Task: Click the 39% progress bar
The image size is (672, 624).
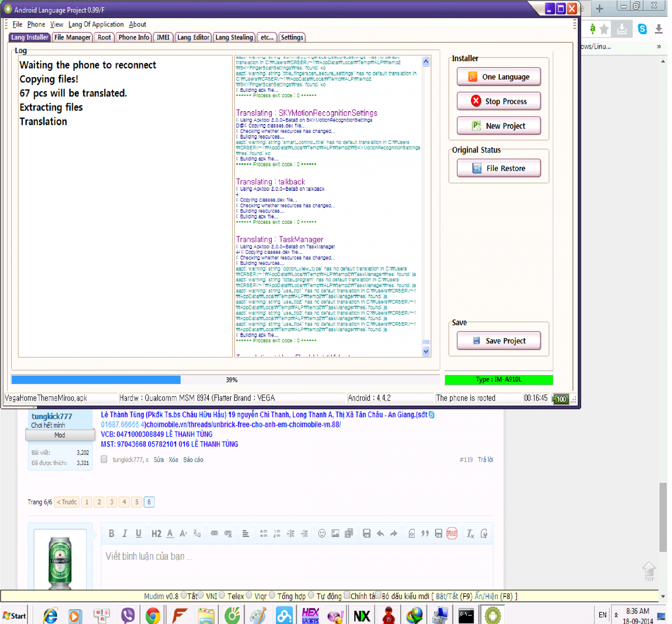Action: (x=225, y=379)
